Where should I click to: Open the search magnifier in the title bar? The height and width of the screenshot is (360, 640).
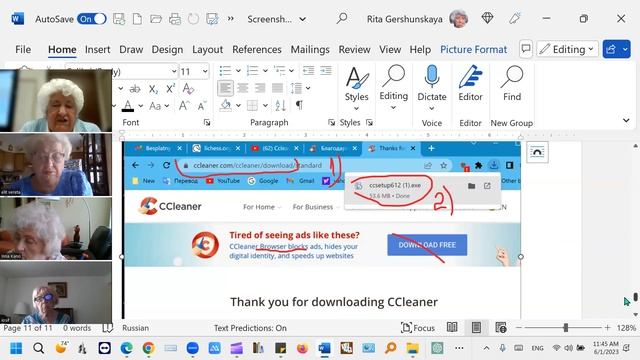coord(342,18)
